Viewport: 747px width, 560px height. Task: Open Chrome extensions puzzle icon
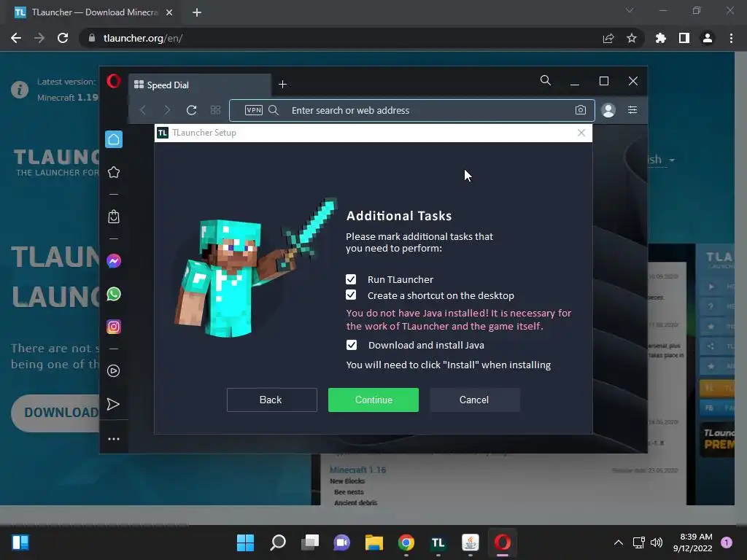click(660, 38)
